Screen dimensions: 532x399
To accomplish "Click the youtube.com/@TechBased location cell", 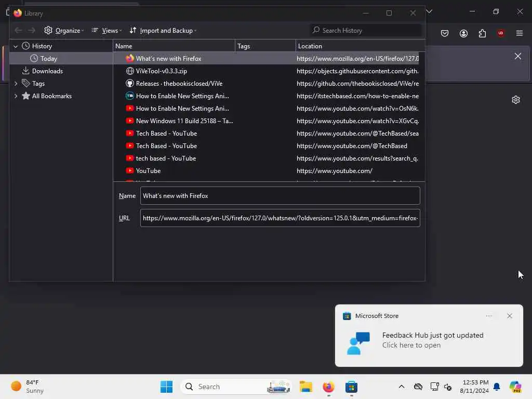I will (352, 146).
